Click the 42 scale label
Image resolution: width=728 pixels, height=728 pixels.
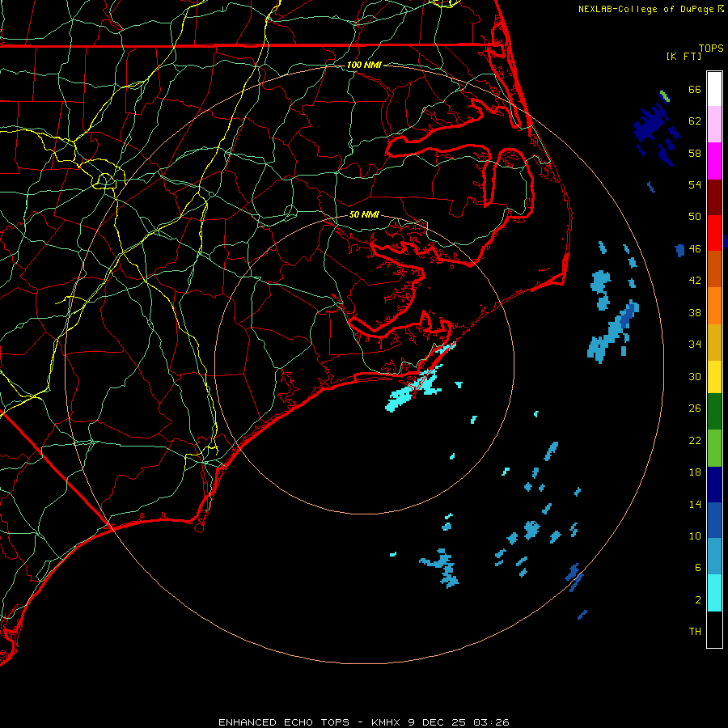[695, 281]
